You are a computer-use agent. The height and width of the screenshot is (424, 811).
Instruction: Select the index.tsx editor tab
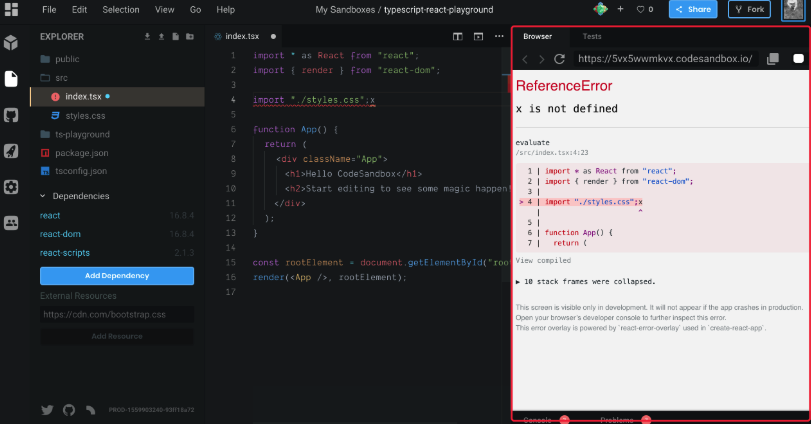coord(245,36)
